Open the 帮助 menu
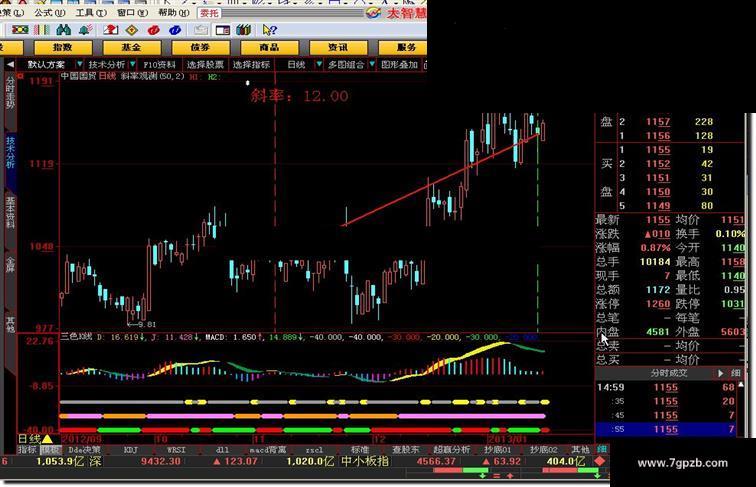756x487 pixels. tap(174, 13)
